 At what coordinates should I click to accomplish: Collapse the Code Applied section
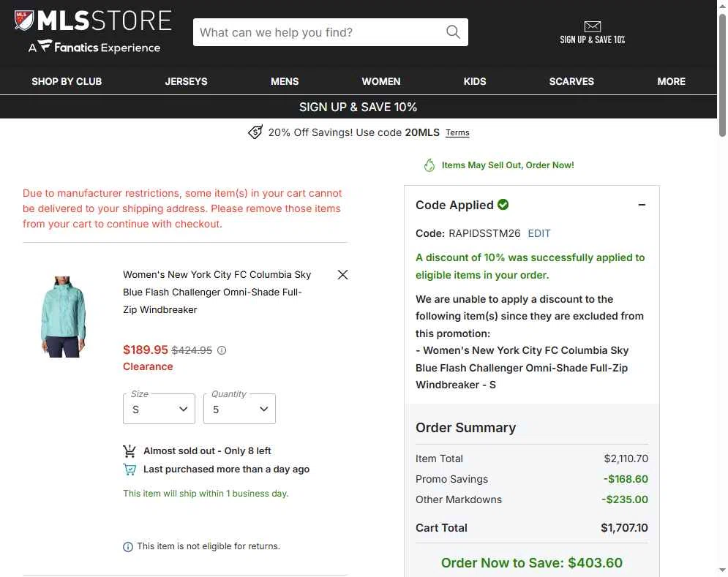(x=642, y=205)
